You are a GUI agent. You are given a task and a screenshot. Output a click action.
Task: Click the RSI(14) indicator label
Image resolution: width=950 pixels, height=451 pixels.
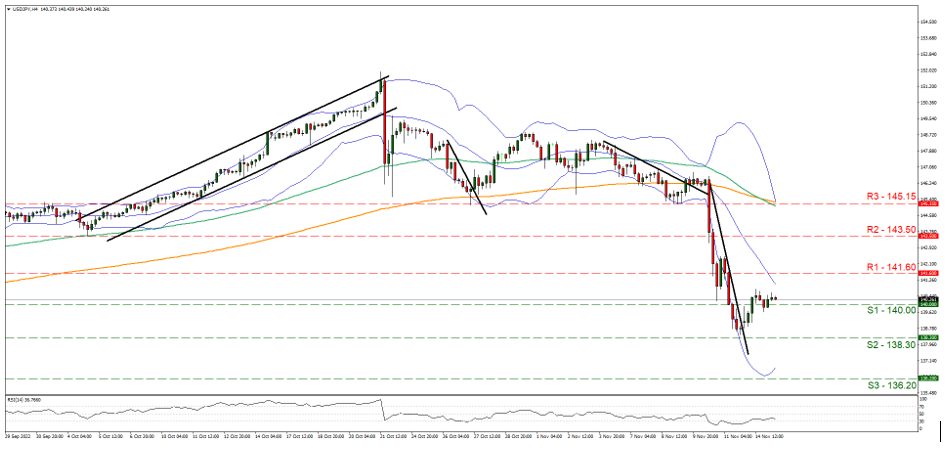click(x=19, y=400)
